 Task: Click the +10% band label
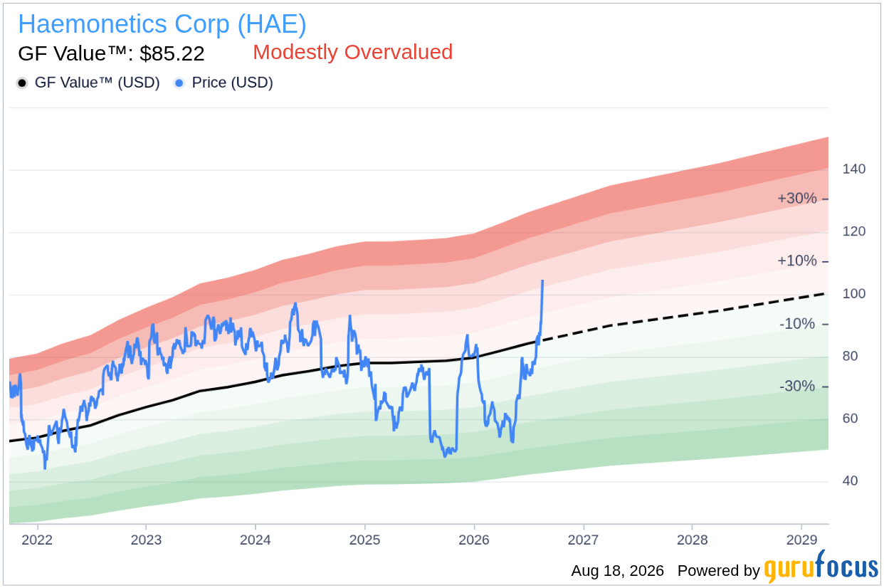coord(797,261)
